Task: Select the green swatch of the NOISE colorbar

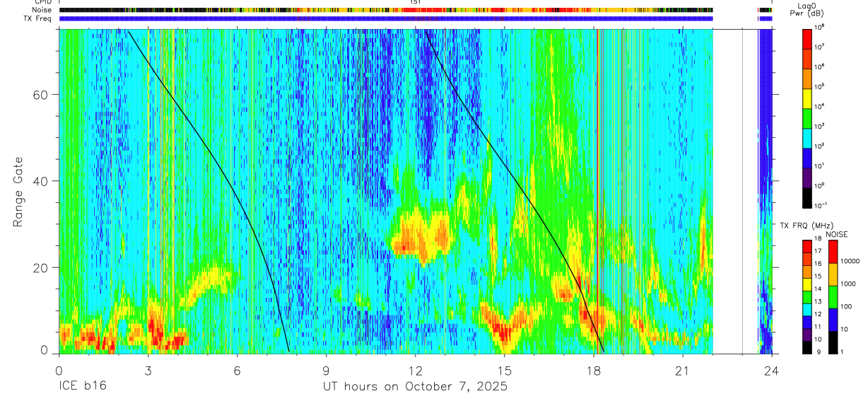Action: (x=833, y=296)
